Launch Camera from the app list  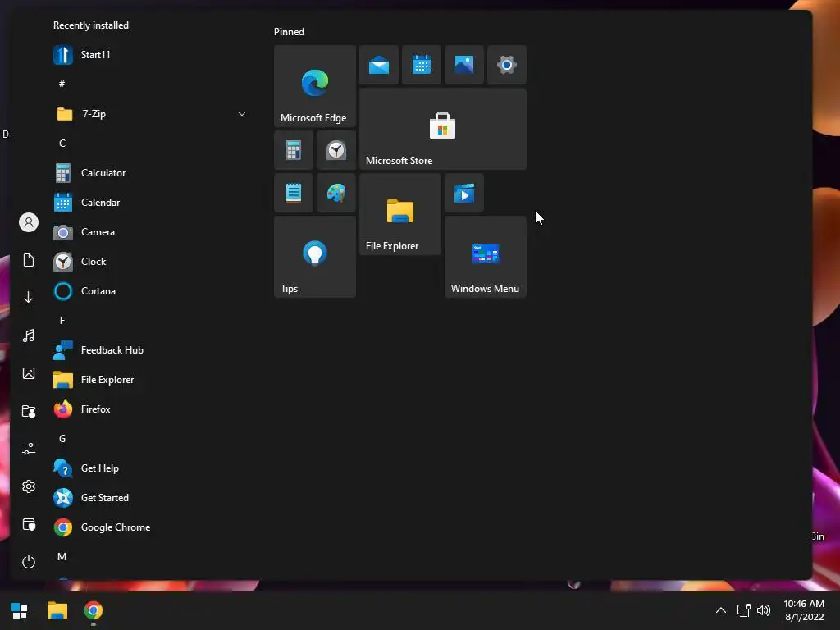coord(151,232)
